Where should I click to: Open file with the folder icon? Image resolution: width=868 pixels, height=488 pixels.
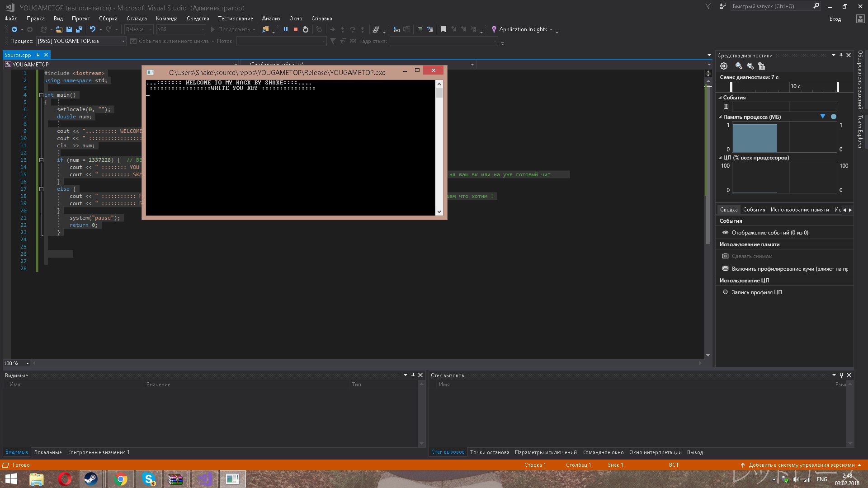click(59, 29)
